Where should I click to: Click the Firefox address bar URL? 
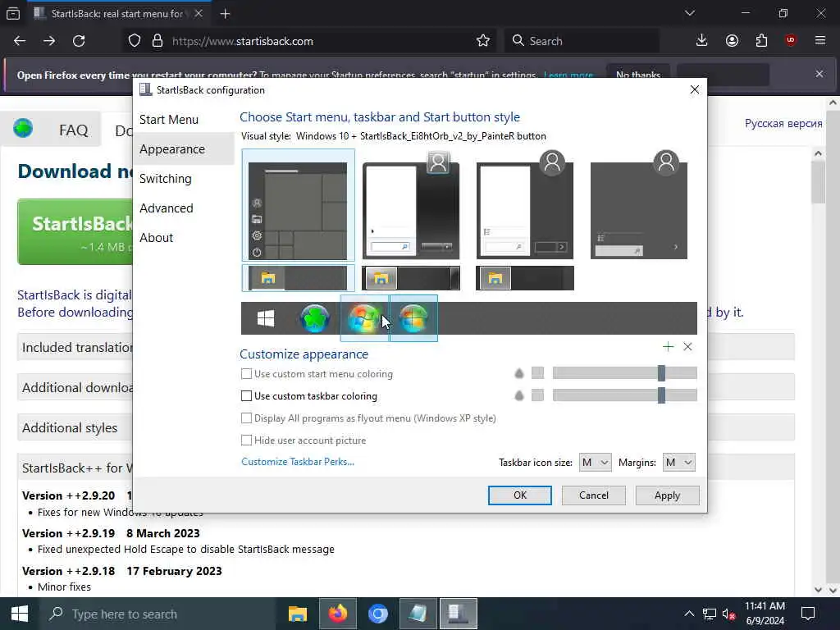(x=243, y=41)
